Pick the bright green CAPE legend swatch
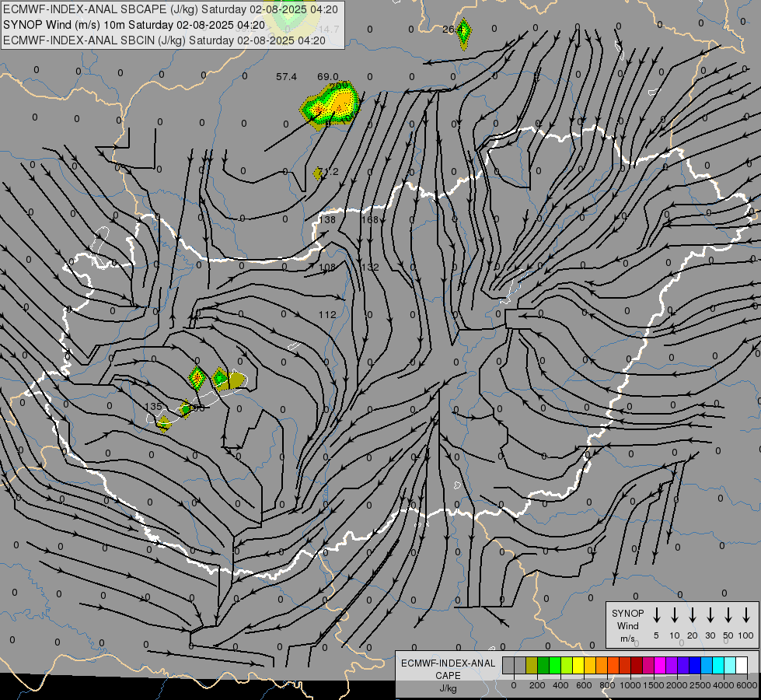 [555, 665]
